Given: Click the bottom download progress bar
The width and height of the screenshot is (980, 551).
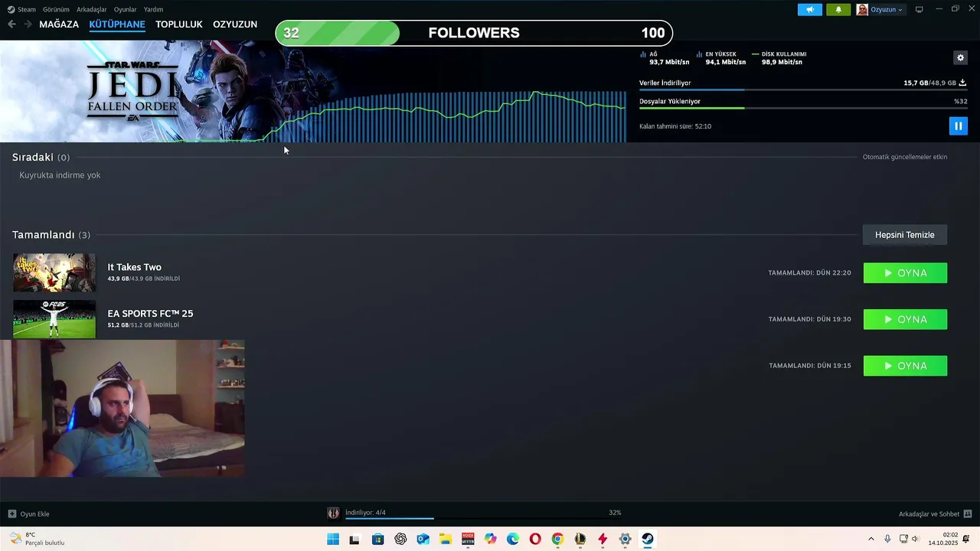Looking at the screenshot, I should pos(482,519).
